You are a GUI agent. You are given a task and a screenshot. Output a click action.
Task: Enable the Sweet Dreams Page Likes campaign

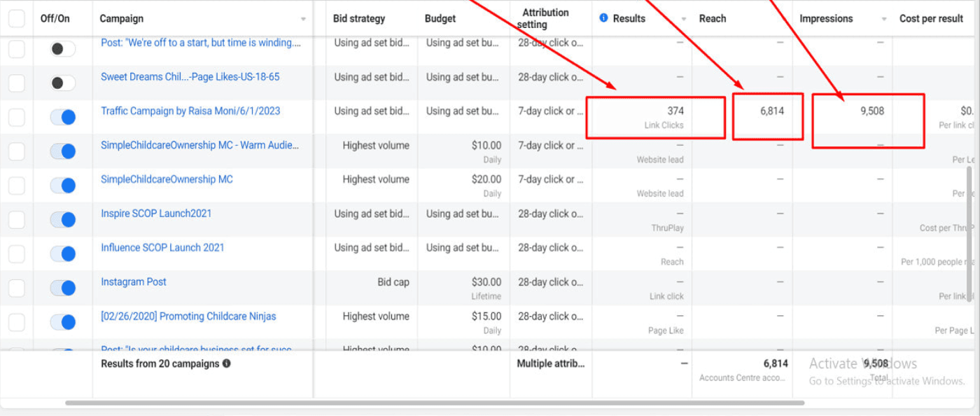[x=63, y=83]
